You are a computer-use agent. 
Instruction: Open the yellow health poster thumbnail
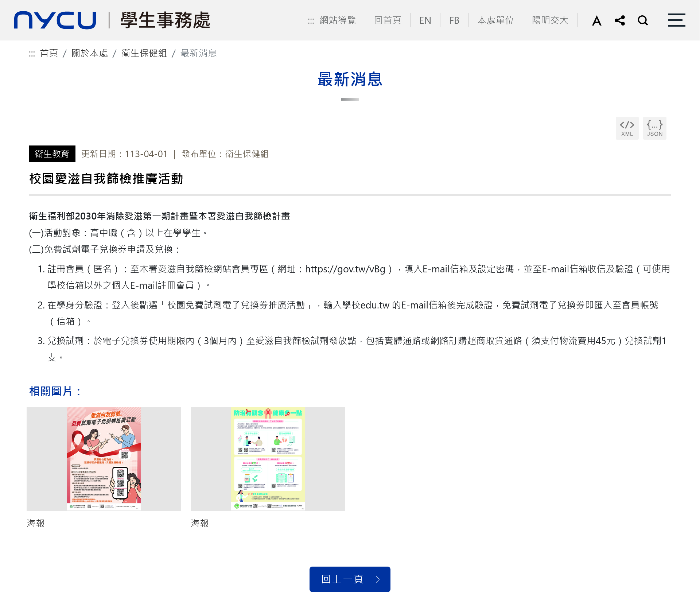[x=268, y=459]
